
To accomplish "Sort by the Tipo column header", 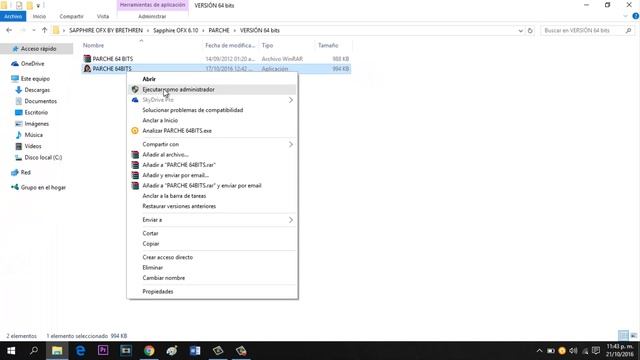I will (x=267, y=45).
